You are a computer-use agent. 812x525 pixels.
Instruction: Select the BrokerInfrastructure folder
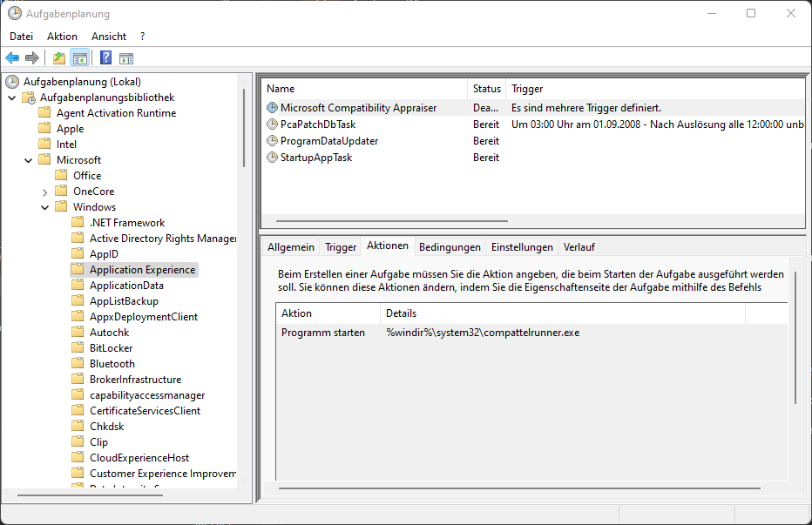click(135, 380)
